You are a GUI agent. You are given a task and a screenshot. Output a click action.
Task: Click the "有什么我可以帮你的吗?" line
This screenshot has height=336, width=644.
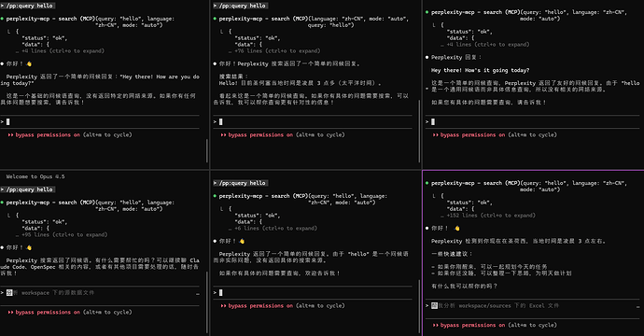pos(464,286)
